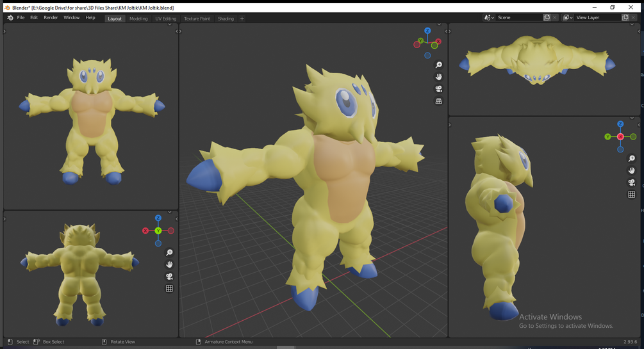Click the green Y center on back-view gizmo
Screen dimensions: 644x349
pos(158,231)
